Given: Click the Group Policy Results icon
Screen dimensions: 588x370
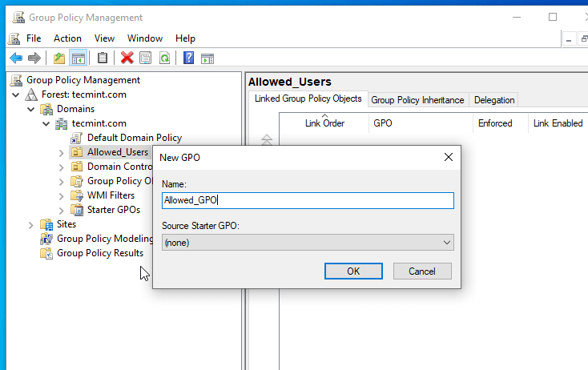Looking at the screenshot, I should pos(46,253).
